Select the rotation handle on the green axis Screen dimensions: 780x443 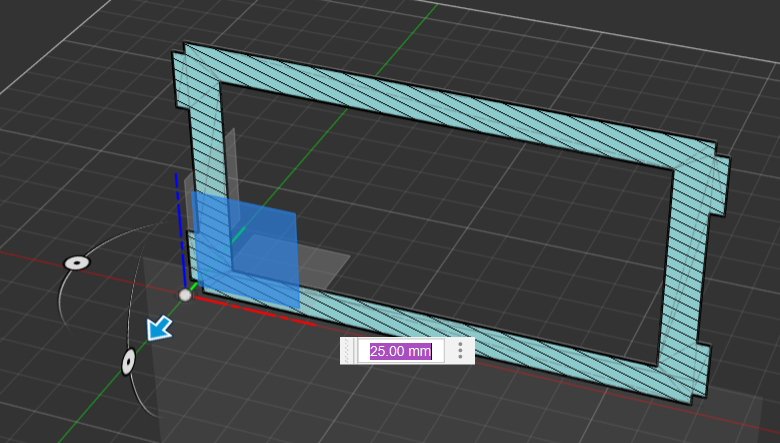pos(129,361)
